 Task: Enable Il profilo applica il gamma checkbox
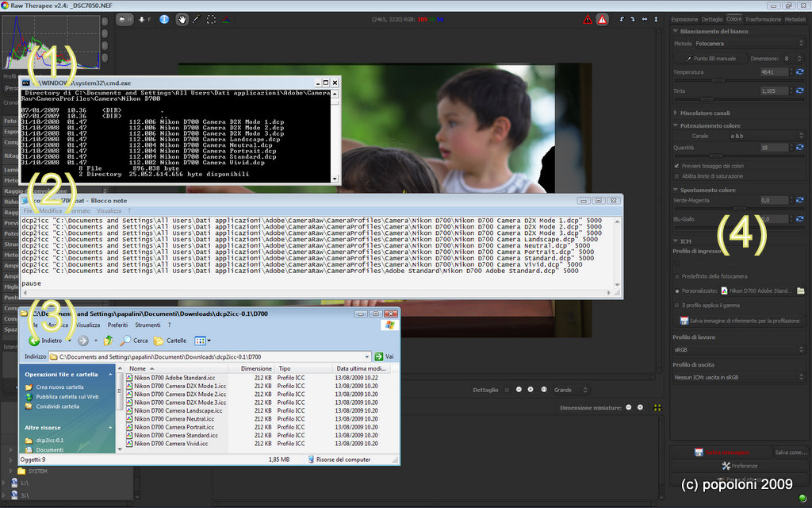(677, 306)
